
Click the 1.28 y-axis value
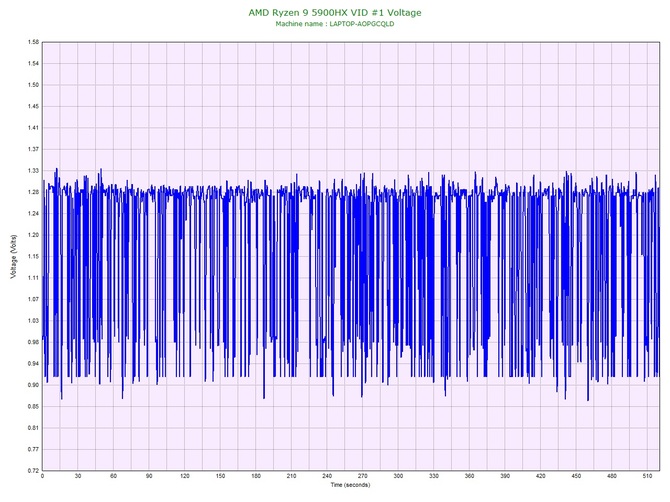[33, 192]
